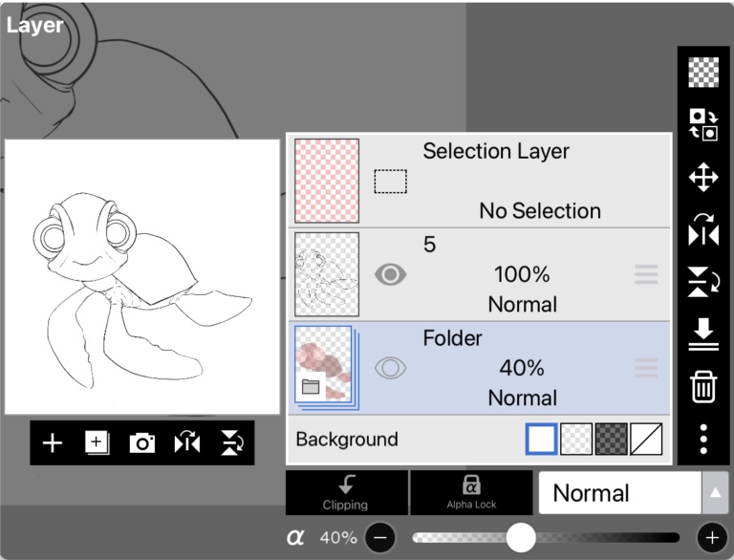Click the Background label
The width and height of the screenshot is (734, 560).
(x=347, y=440)
